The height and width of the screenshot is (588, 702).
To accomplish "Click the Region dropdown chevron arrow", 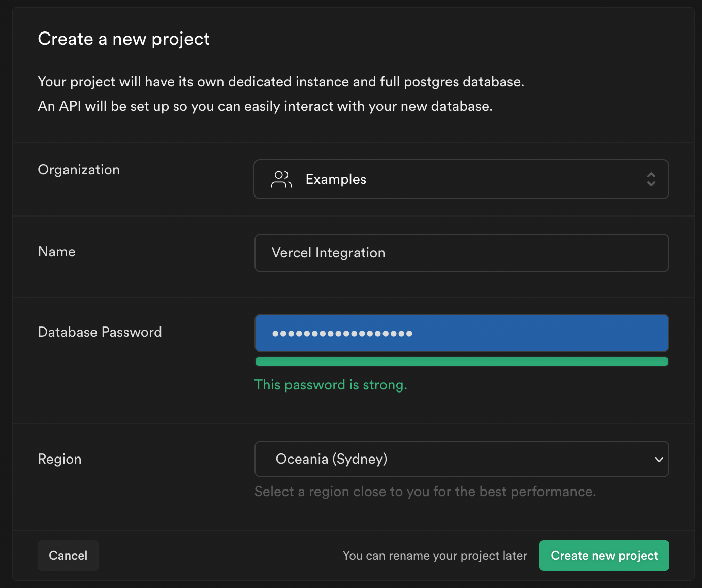I will (659, 460).
